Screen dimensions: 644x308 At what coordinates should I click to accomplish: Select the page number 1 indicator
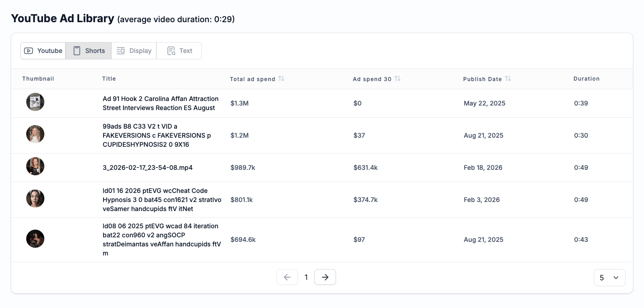coord(306,277)
